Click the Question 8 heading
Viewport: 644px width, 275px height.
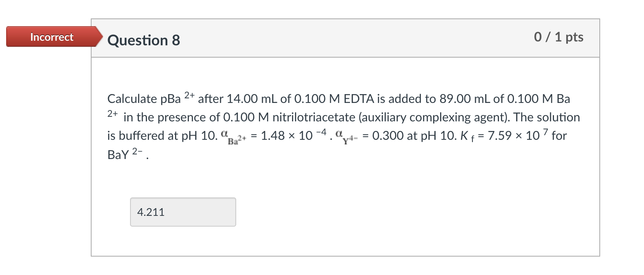click(143, 40)
